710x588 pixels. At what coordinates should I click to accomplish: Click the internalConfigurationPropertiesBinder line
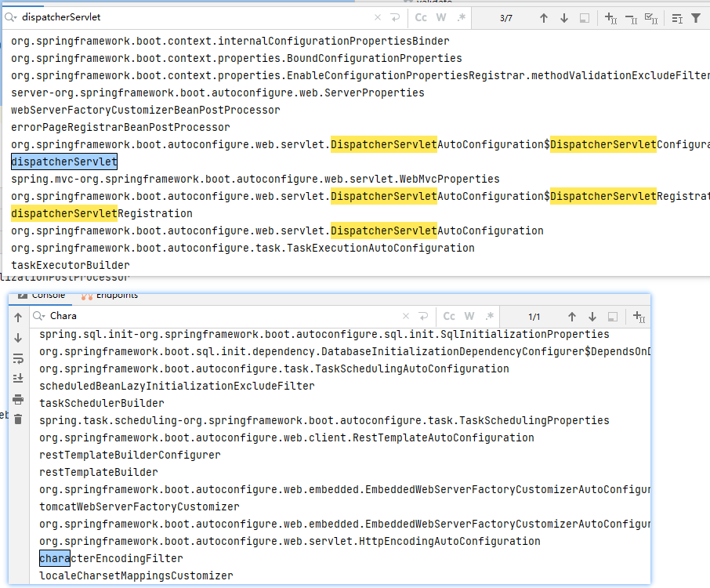(230, 42)
